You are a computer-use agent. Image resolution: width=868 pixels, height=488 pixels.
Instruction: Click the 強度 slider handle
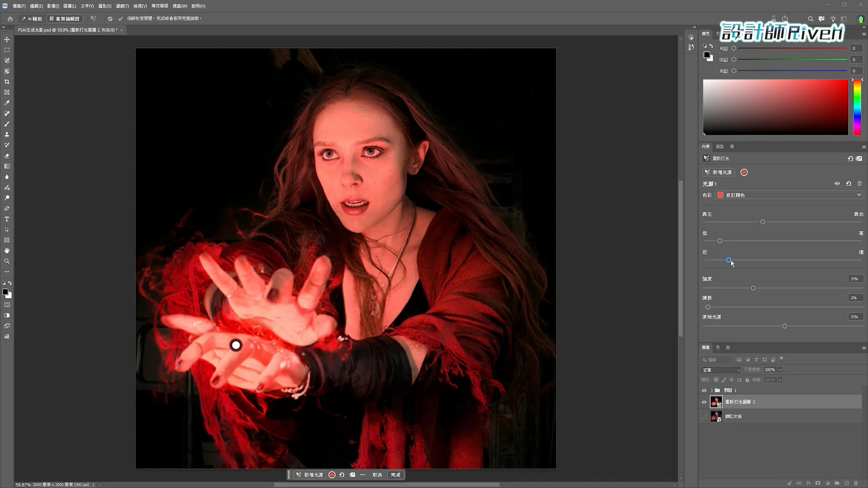point(753,288)
